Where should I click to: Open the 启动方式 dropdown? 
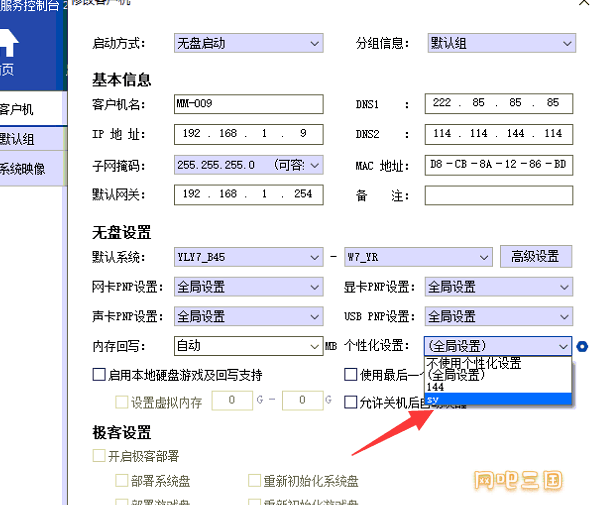coord(248,43)
